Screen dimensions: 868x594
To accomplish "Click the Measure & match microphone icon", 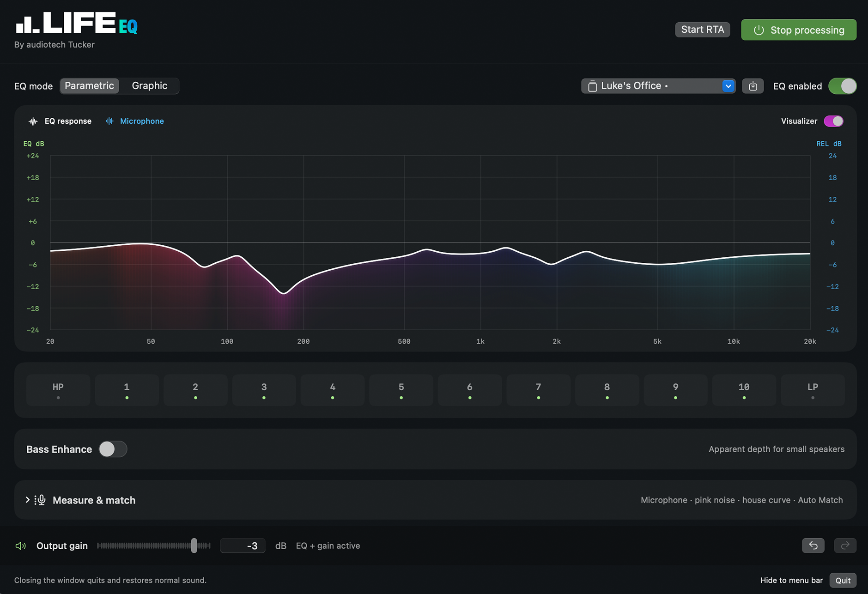I will (40, 500).
